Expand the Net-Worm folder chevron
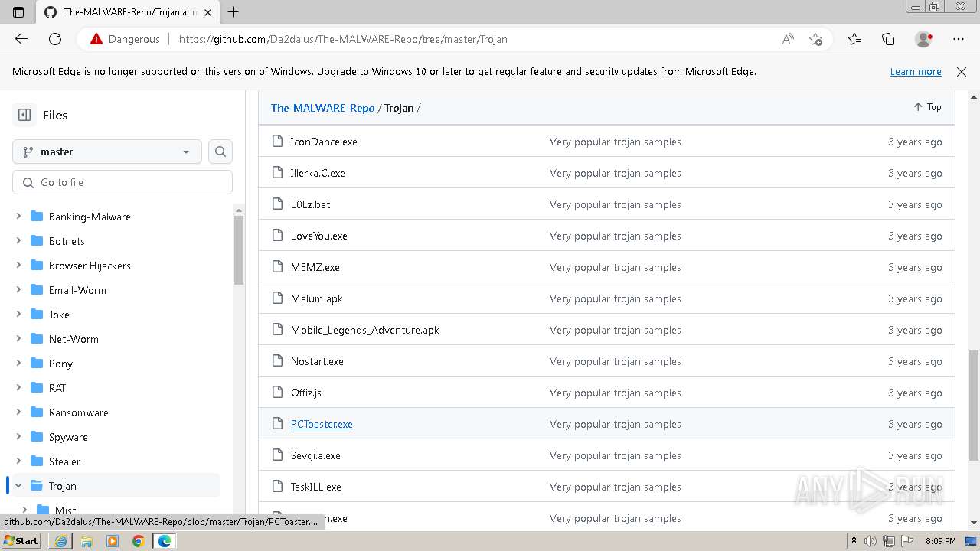Viewport: 980px width, 551px height. click(18, 339)
